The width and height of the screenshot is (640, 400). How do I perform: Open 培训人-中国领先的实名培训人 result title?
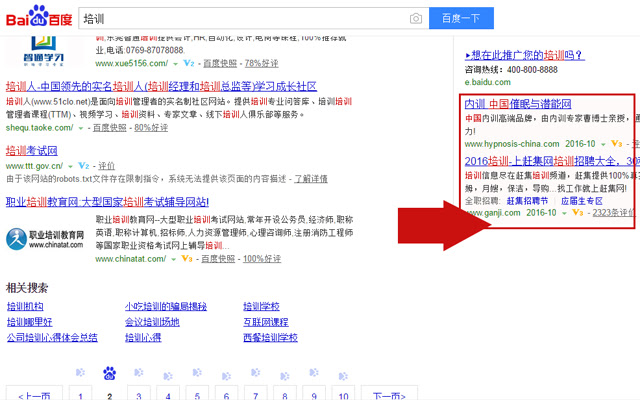coord(161,87)
